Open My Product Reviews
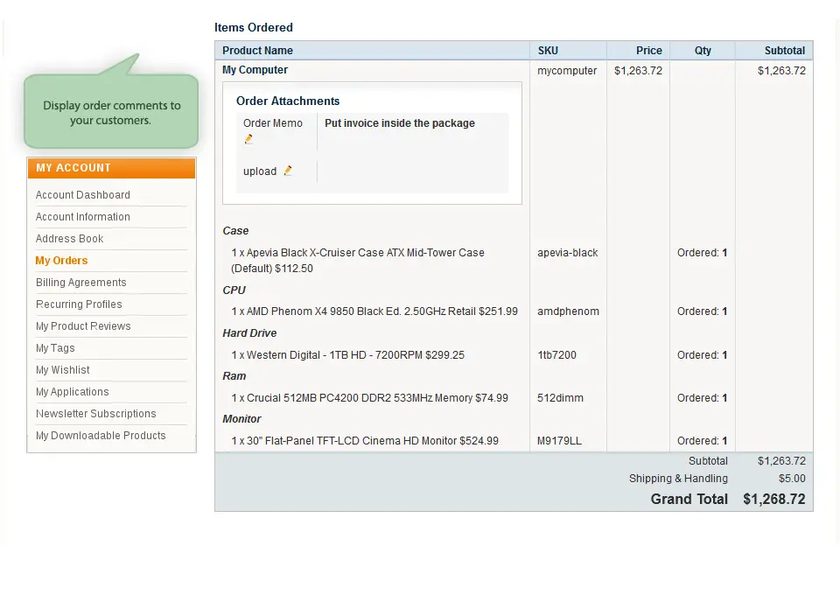 [x=83, y=326]
